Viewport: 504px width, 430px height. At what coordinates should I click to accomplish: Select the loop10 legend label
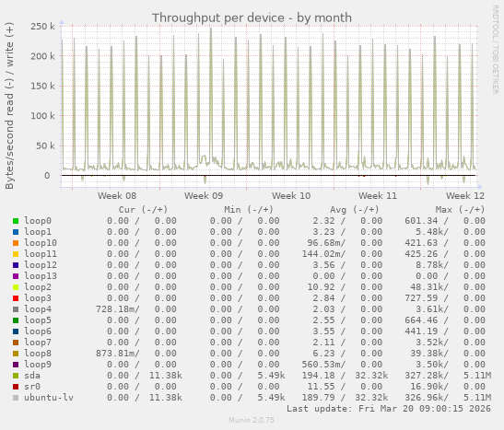41,243
